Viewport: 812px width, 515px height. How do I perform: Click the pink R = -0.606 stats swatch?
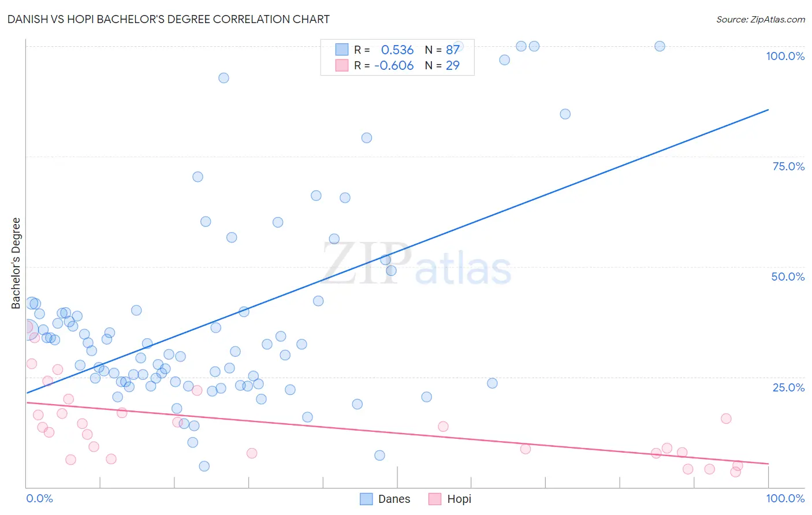click(x=342, y=65)
